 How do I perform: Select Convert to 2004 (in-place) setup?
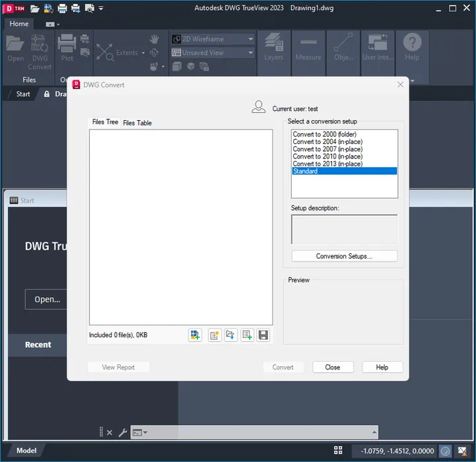click(344, 141)
